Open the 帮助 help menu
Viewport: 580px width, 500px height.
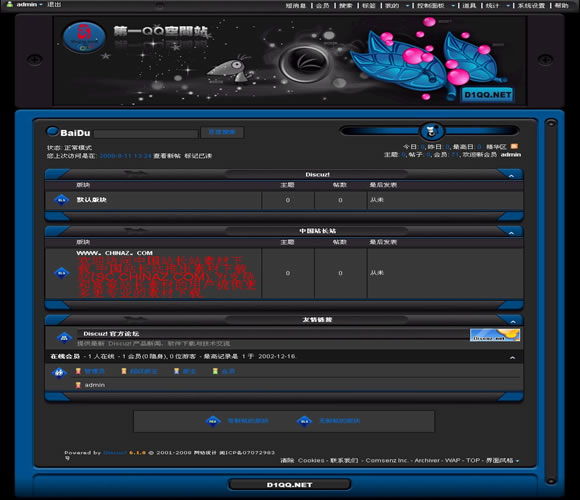pos(561,6)
